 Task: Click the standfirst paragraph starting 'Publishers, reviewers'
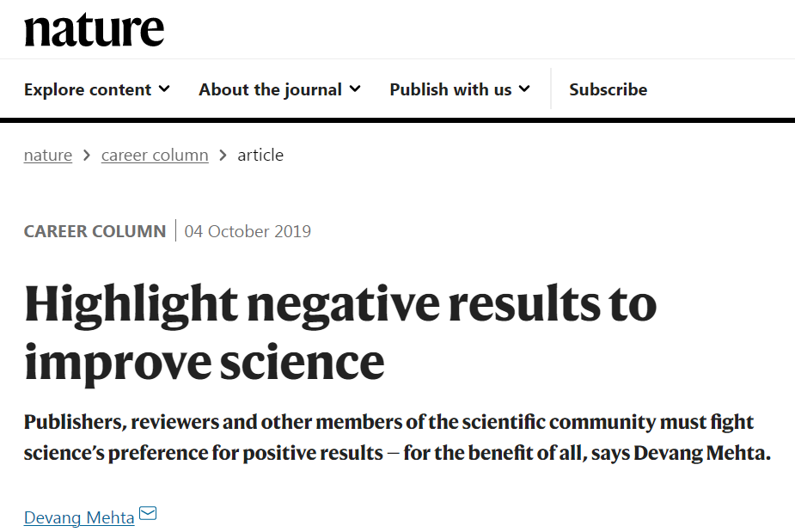point(397,437)
